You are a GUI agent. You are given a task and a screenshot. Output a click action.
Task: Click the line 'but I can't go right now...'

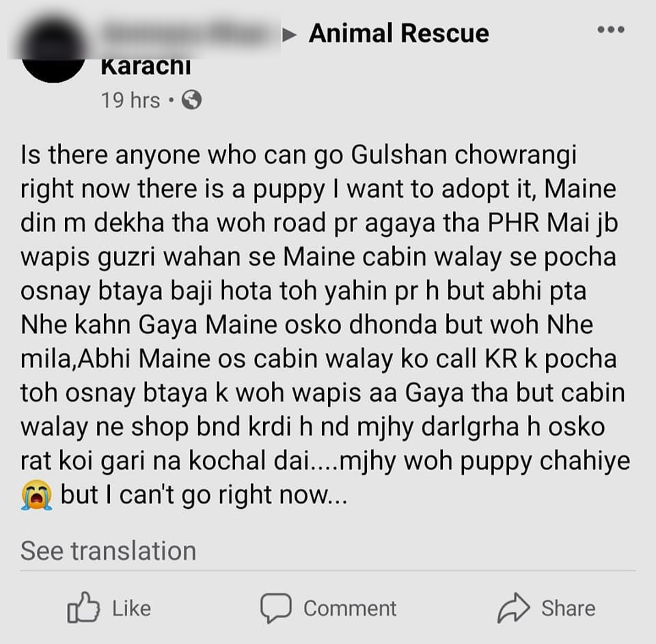[204, 495]
